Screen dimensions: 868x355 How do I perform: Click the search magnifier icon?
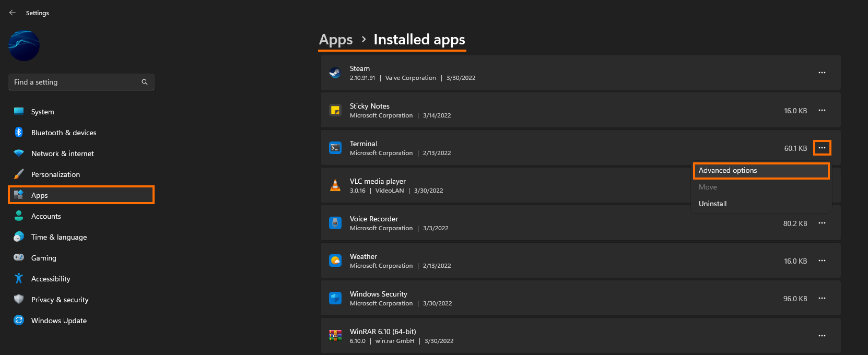tap(145, 82)
